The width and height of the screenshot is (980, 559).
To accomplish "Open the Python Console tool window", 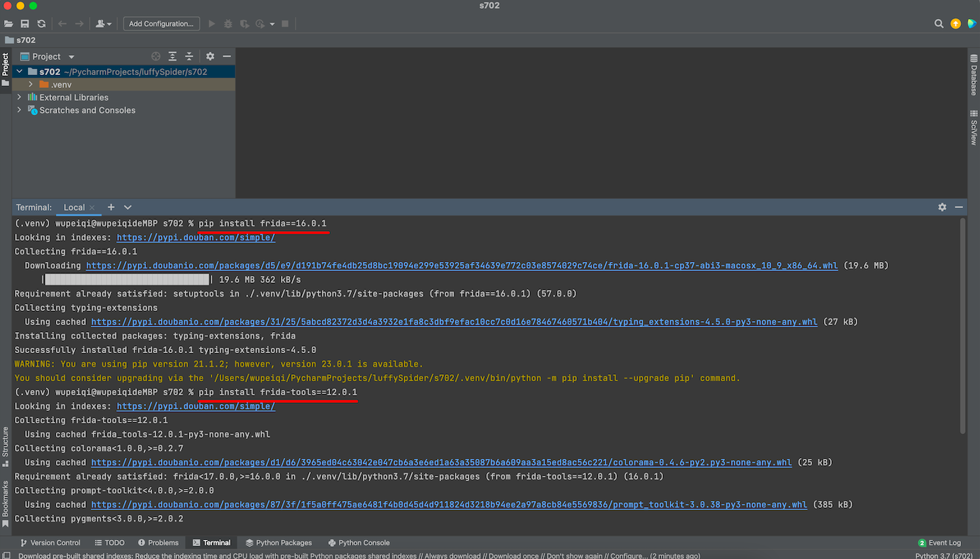I will click(359, 543).
